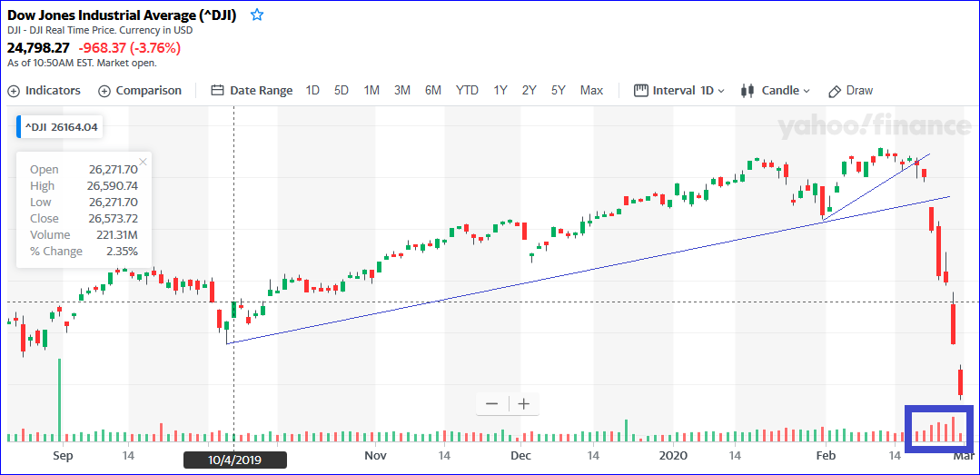Switch to the 5D range
980x475 pixels.
pos(342,91)
